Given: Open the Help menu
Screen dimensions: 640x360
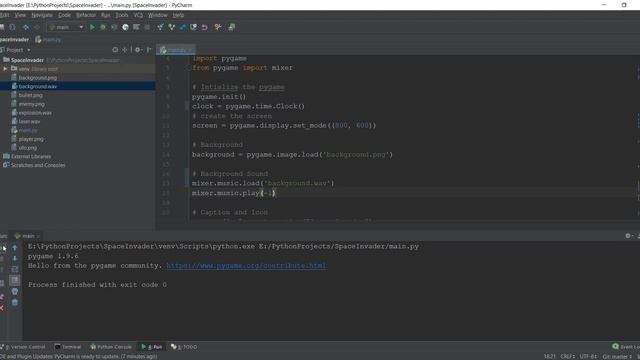Looking at the screenshot, I should pos(178,15).
